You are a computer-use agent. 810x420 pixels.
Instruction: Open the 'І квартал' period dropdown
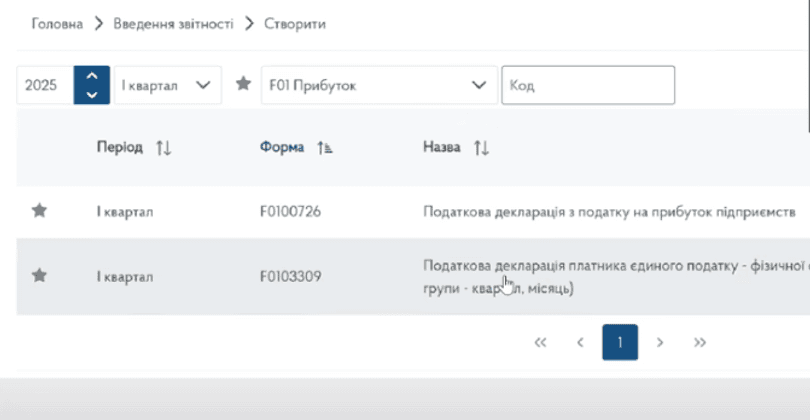[167, 85]
